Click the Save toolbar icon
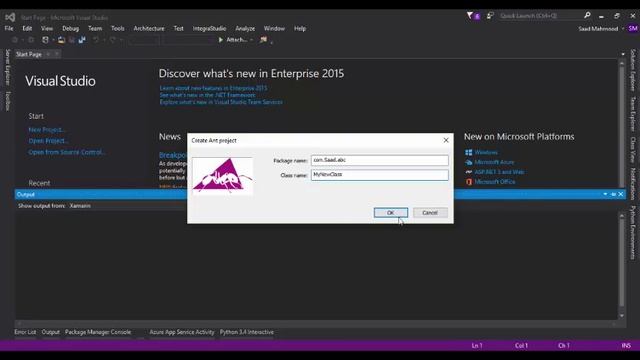The width and height of the screenshot is (640, 360). click(x=72, y=40)
